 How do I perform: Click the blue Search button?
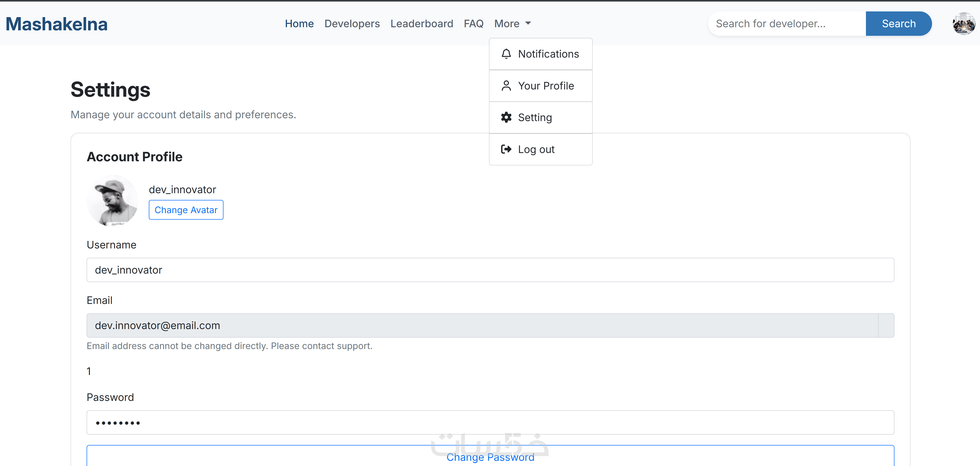click(899, 24)
